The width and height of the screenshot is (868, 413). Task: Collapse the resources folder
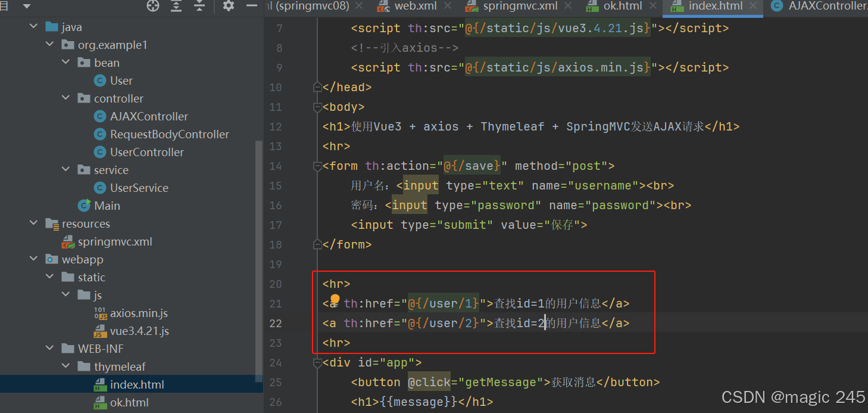point(33,223)
